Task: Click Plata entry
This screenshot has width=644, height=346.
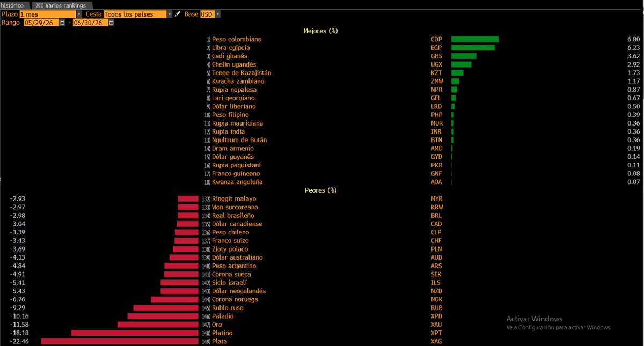Action: coord(219,342)
